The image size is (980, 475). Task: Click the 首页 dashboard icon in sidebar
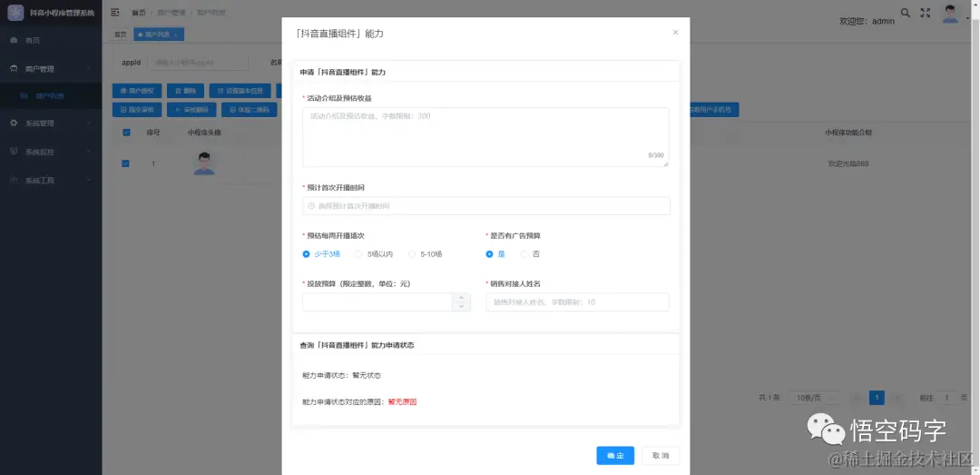tap(14, 40)
